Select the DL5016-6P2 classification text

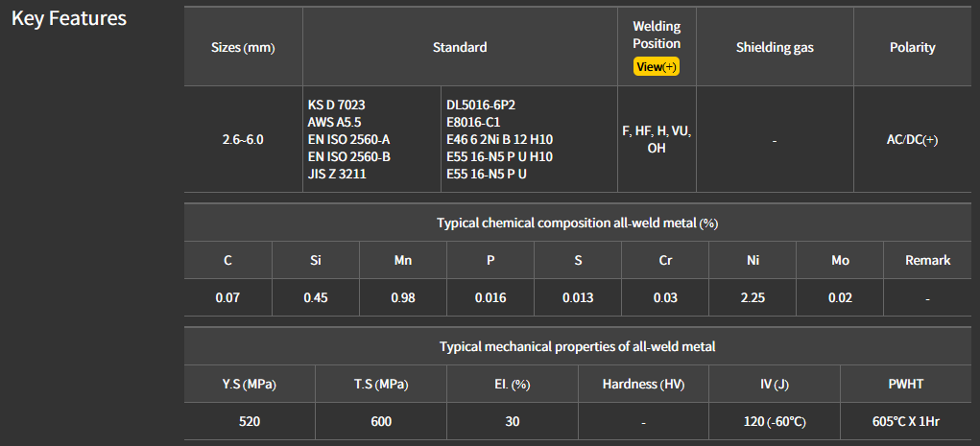[x=488, y=105]
